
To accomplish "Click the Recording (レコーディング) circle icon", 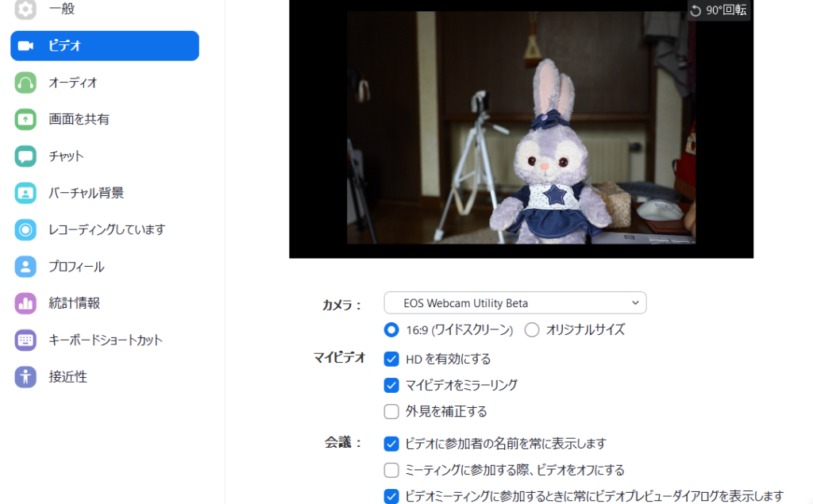I will point(25,229).
